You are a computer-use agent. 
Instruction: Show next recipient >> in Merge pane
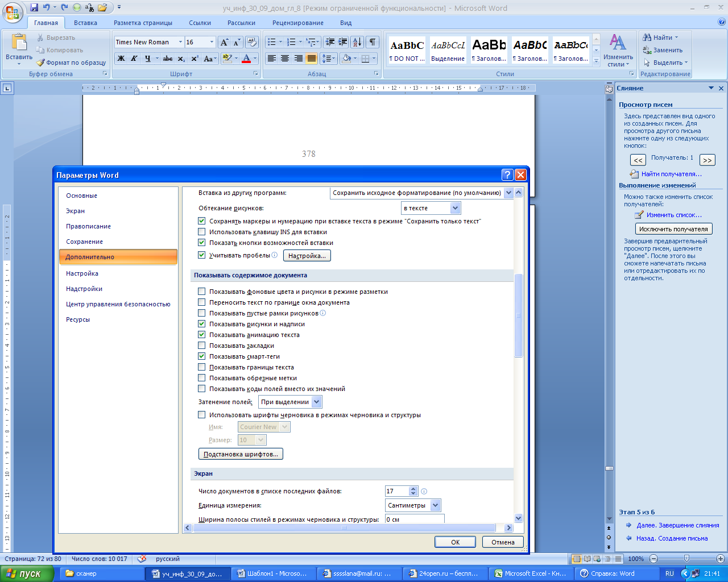708,160
